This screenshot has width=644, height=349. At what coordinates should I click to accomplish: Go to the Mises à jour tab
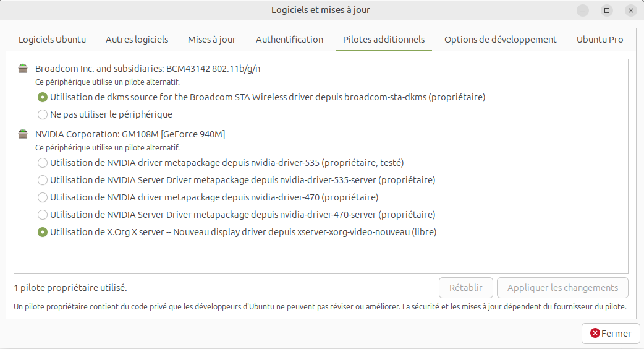coord(212,40)
